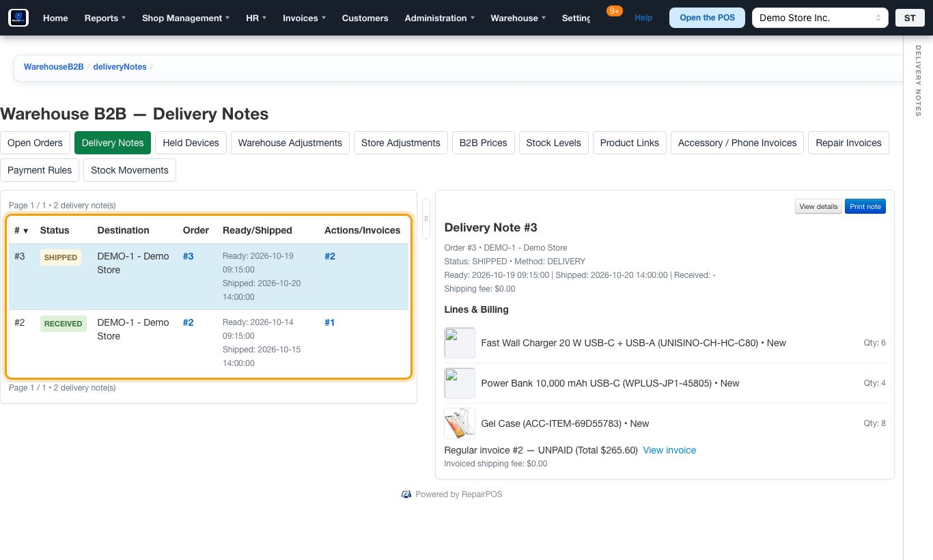Click the RepairPOS logo icon
The width and height of the screenshot is (933, 560).
click(x=18, y=18)
